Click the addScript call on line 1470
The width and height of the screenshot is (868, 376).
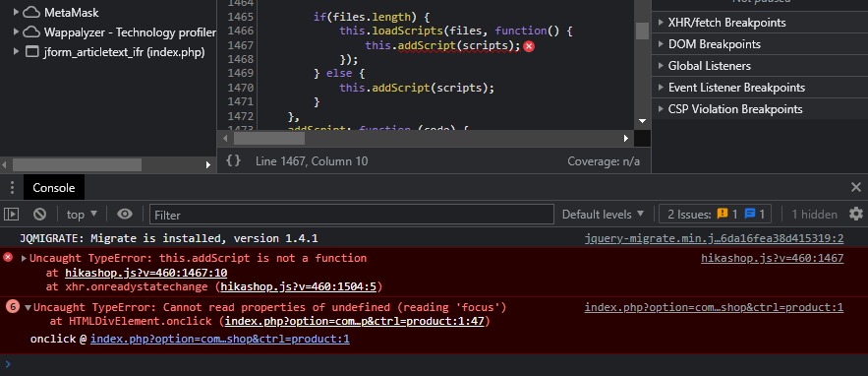tap(402, 88)
